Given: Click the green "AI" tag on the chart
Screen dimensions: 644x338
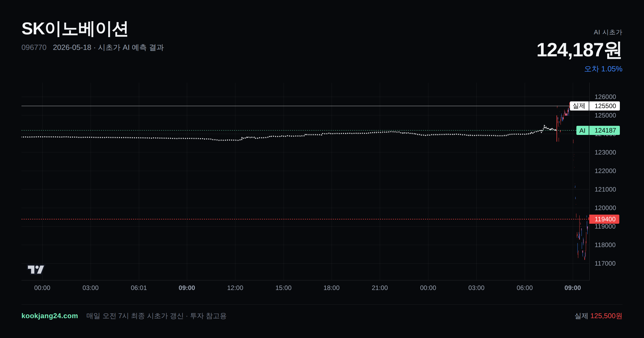Looking at the screenshot, I should [x=582, y=130].
